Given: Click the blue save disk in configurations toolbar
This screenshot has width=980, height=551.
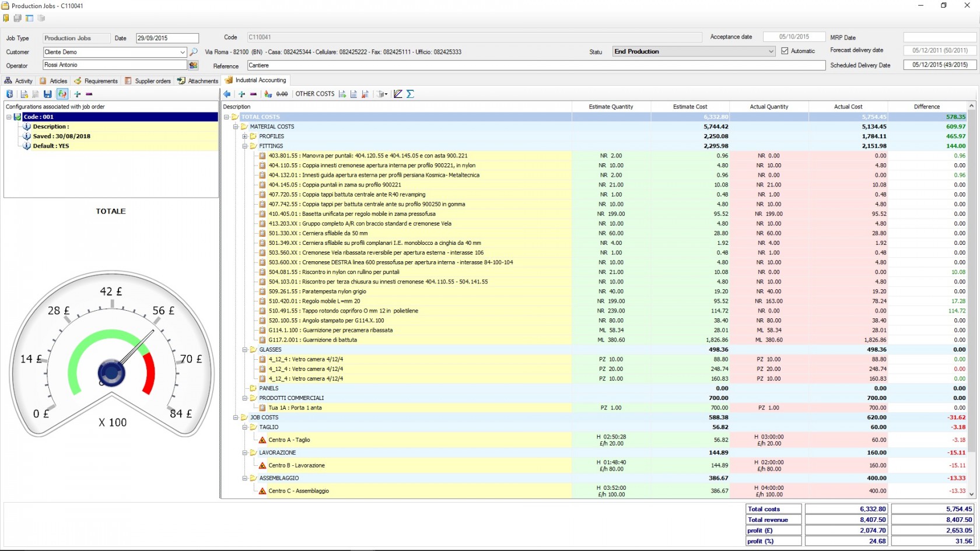Looking at the screenshot, I should 48,94.
